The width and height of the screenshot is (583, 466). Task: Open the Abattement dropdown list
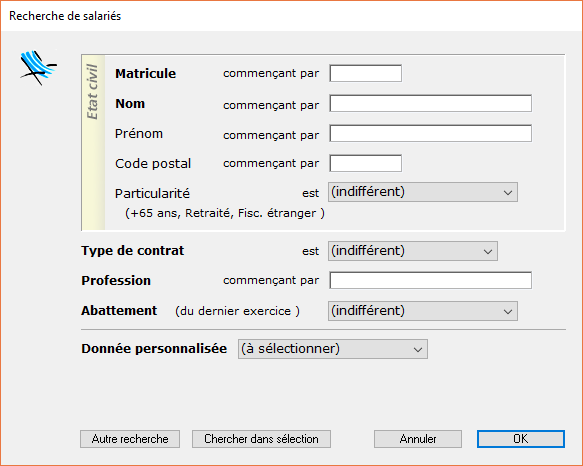422,311
